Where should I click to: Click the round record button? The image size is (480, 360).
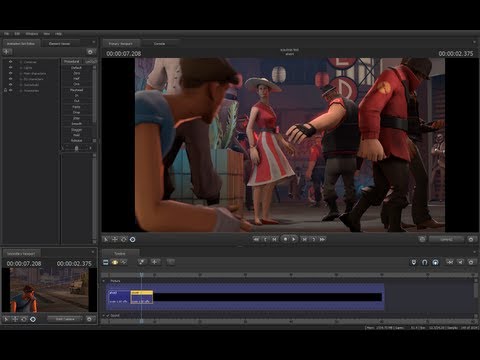pyautogui.click(x=285, y=239)
